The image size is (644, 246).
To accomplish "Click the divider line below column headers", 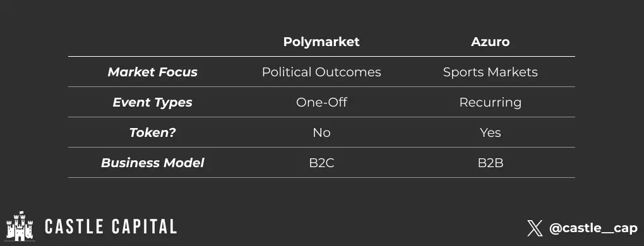I will (321, 57).
